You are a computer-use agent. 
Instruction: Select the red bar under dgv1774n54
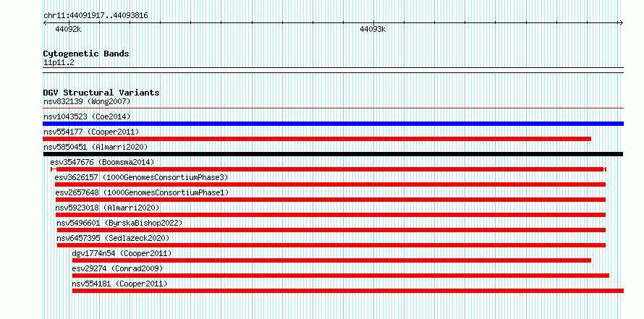(331, 260)
